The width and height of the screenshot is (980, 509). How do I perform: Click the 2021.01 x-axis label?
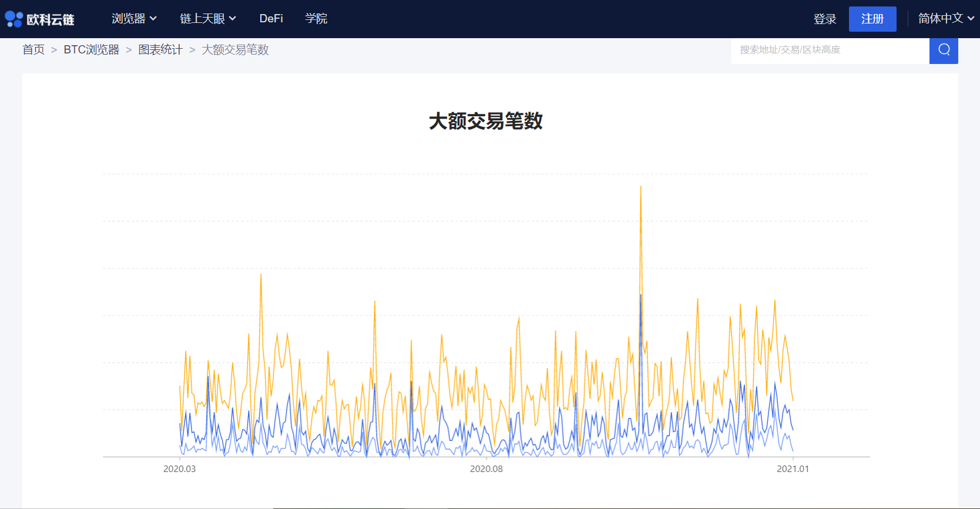coord(793,469)
